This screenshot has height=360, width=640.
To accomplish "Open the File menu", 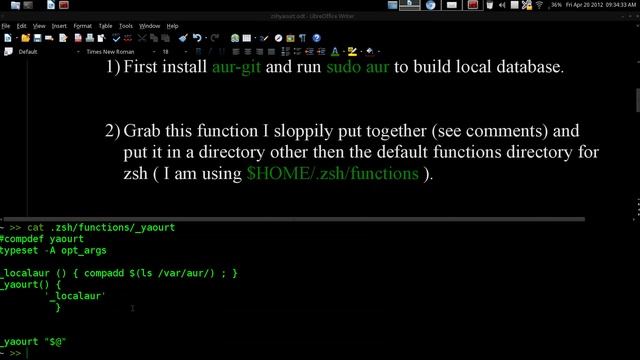I will [6, 26].
